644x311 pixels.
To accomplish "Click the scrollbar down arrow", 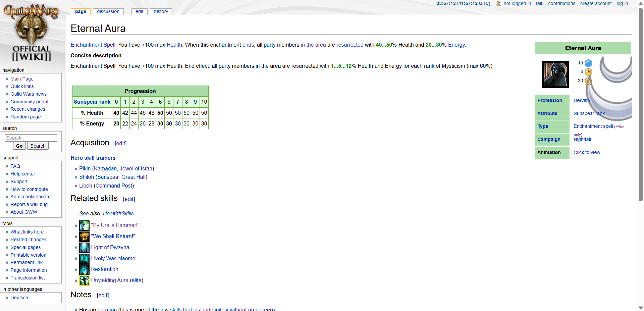I will pos(641,308).
